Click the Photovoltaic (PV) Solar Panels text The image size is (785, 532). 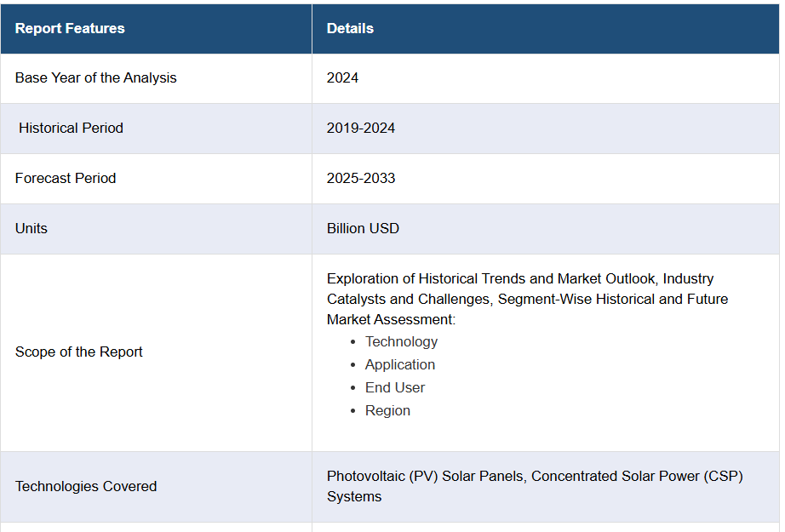pos(426,476)
